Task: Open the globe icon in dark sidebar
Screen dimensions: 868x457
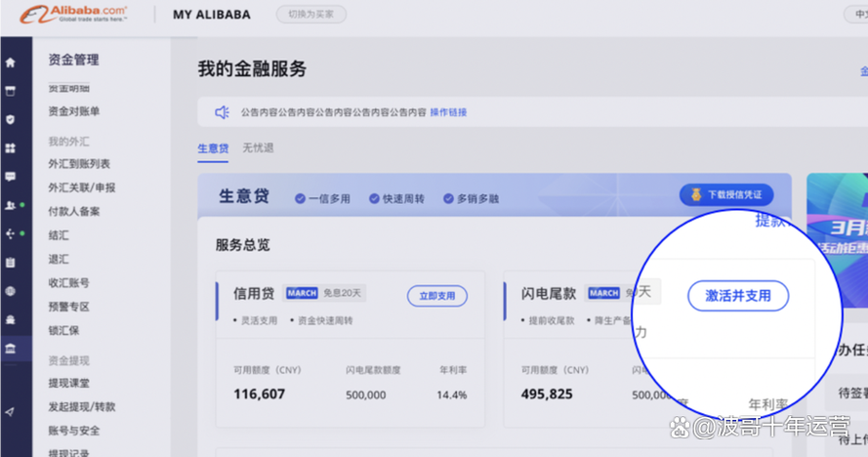Action: point(10,291)
